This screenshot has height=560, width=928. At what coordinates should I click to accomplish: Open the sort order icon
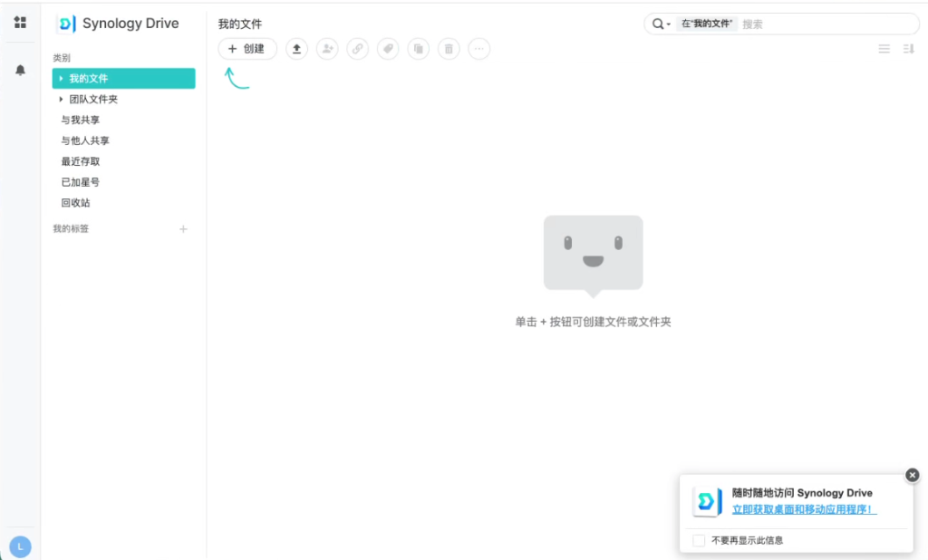(x=908, y=49)
